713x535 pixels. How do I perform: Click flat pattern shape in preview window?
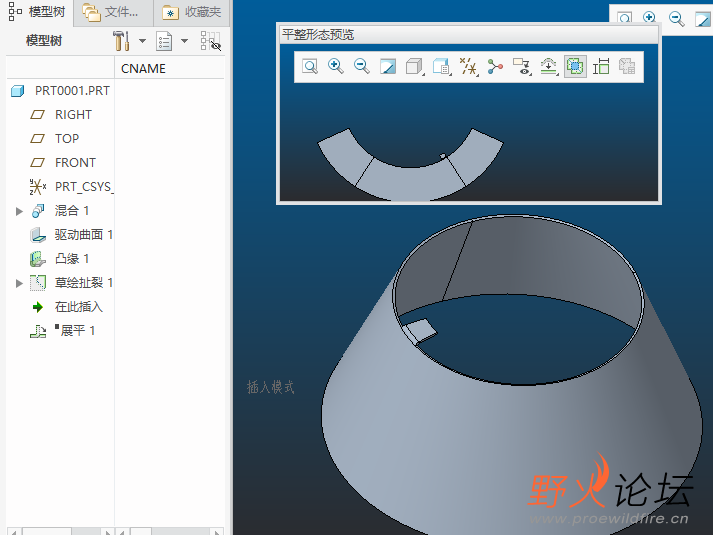(x=409, y=180)
